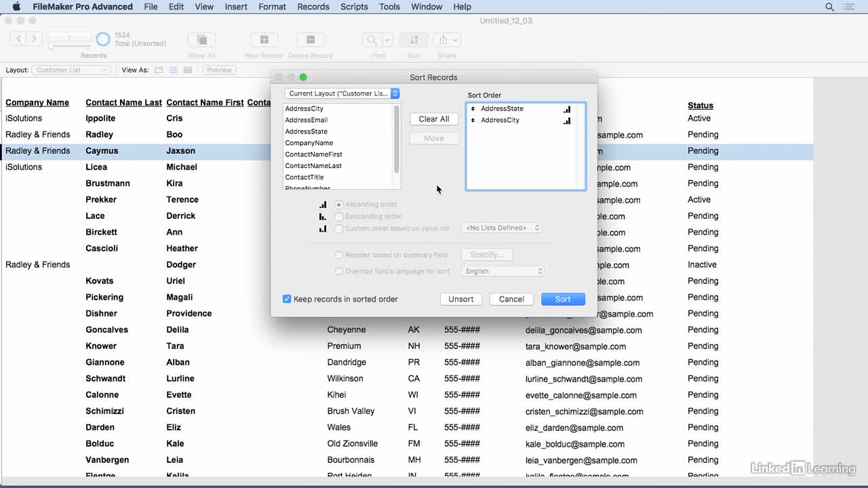Click the Delete Record toolbar icon
This screenshot has width=868, height=488.
[311, 40]
